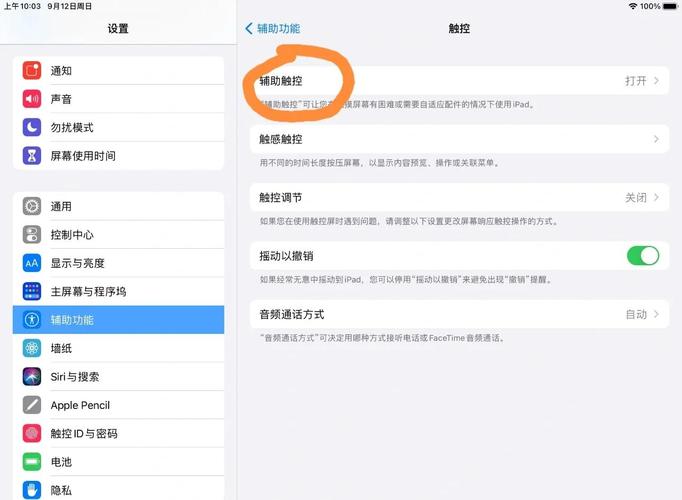Toggle the 摇动以撤销 switch

(643, 256)
